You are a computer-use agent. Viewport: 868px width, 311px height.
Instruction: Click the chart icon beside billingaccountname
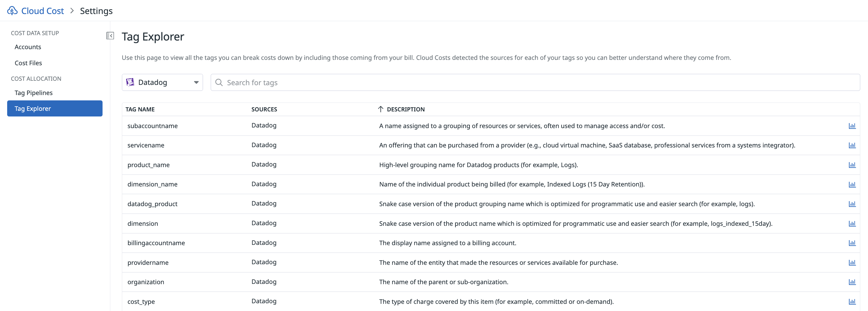point(852,243)
